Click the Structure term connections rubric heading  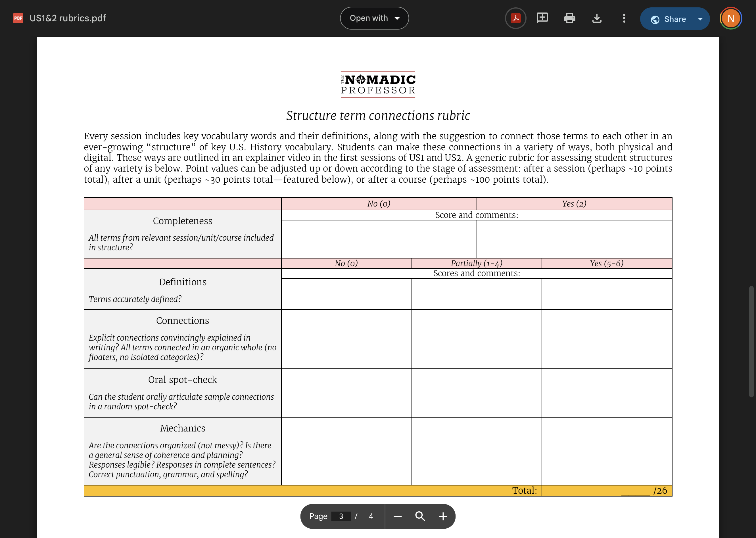378,116
